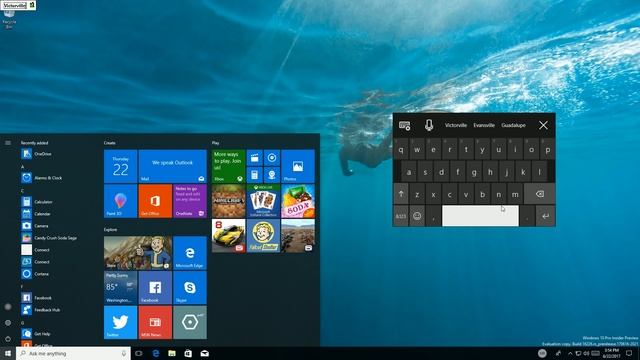The width and height of the screenshot is (640, 360).
Task: Start dictation with the keyboard microphone
Action: (429, 125)
